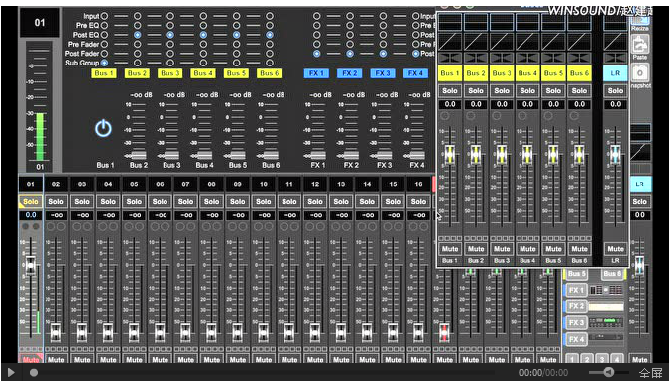Click the yellow Bus 3 label in popup mixer
The width and height of the screenshot is (671, 382).
tap(502, 73)
